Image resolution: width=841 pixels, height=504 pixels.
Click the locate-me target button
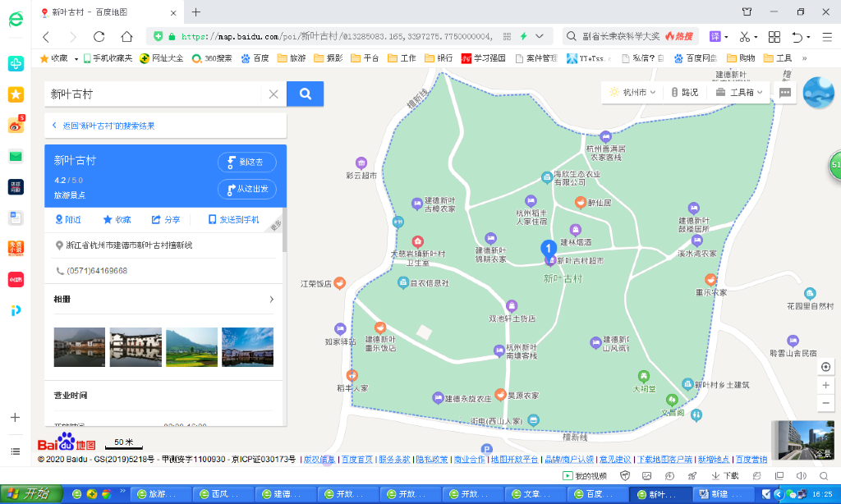[826, 367]
